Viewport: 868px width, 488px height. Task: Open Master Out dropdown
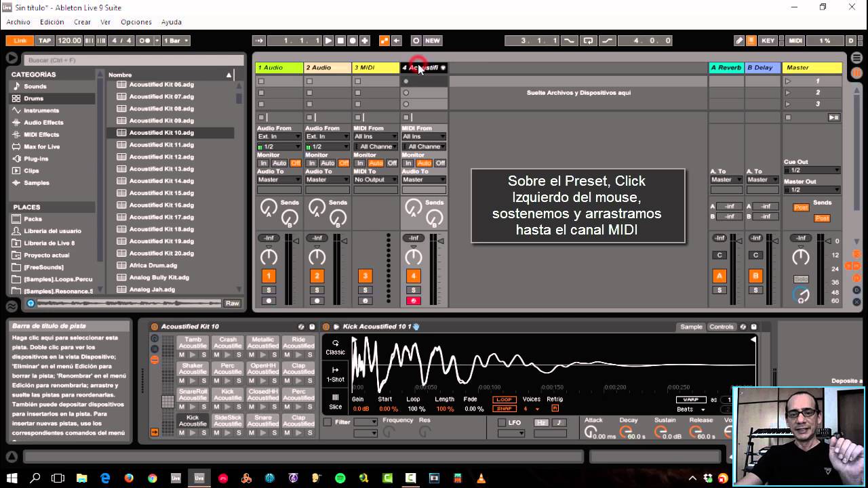coord(811,190)
